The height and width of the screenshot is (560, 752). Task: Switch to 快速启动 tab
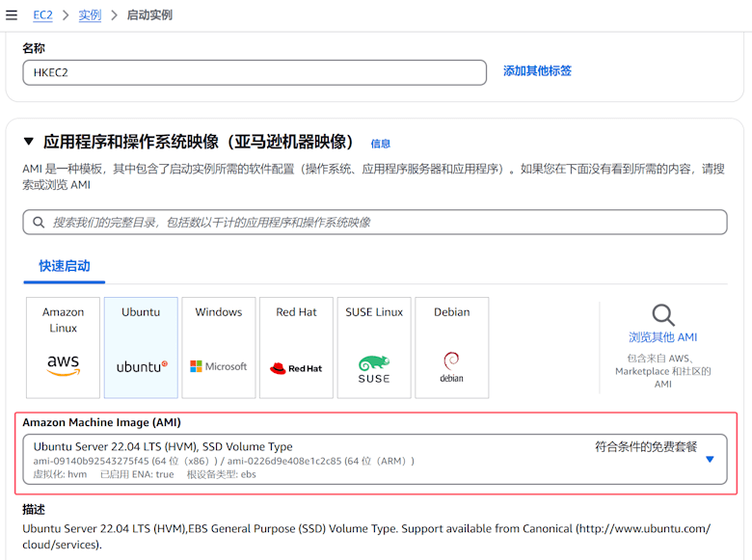(65, 266)
